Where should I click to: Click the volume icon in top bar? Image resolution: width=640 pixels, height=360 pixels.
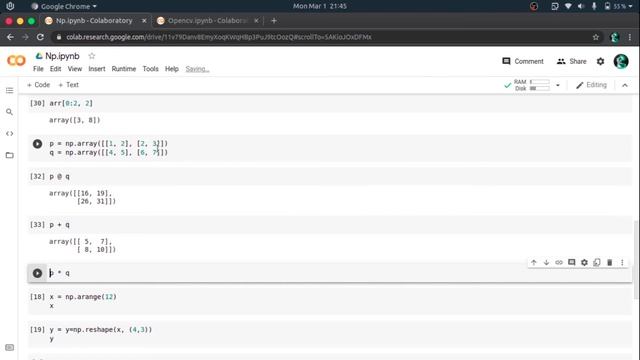click(581, 6)
